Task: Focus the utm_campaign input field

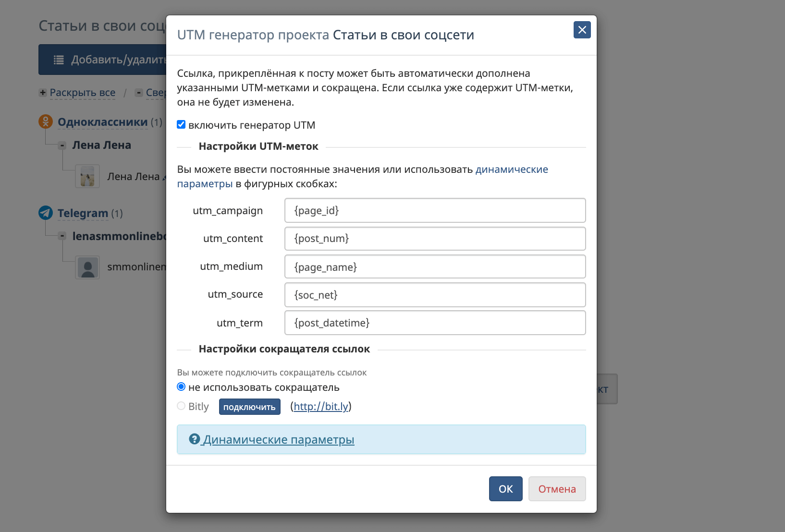Action: pos(435,210)
